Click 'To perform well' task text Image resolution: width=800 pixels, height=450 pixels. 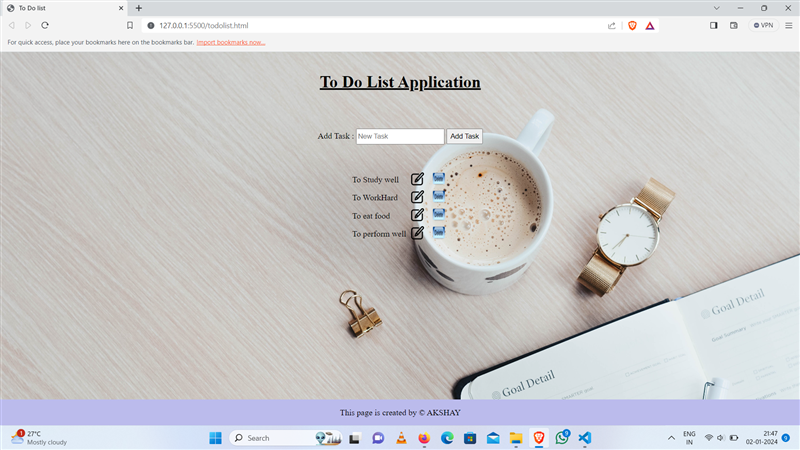click(x=379, y=234)
